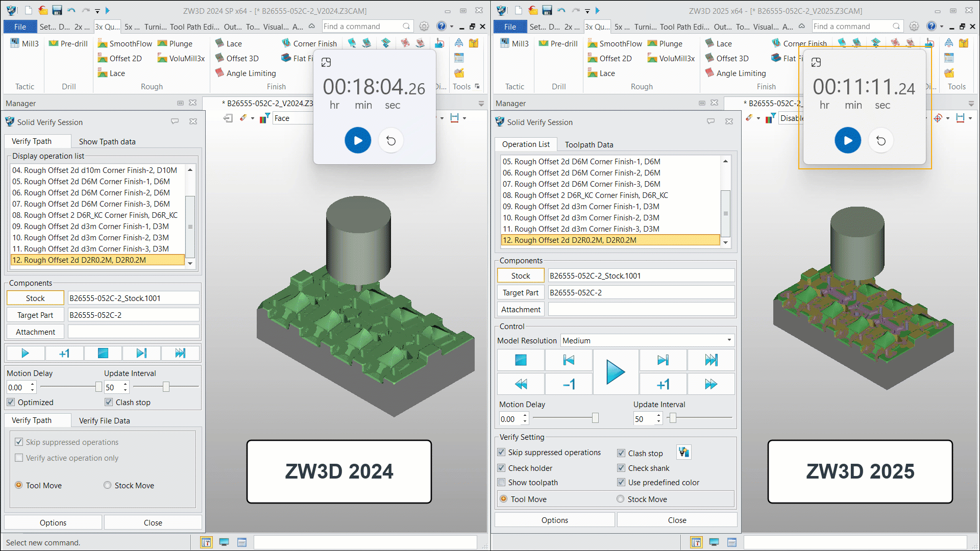Enable Show toolpath checkbox
980x551 pixels.
pos(501,482)
